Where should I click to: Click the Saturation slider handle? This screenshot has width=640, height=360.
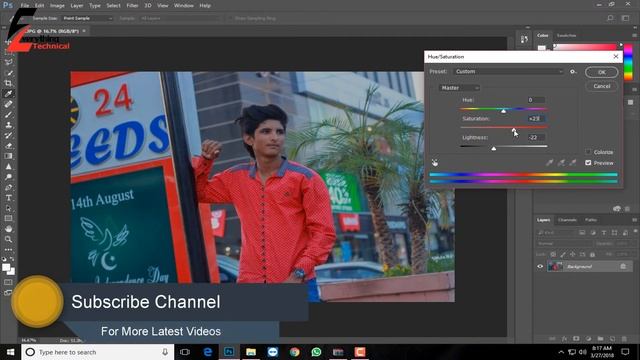pyautogui.click(x=513, y=130)
